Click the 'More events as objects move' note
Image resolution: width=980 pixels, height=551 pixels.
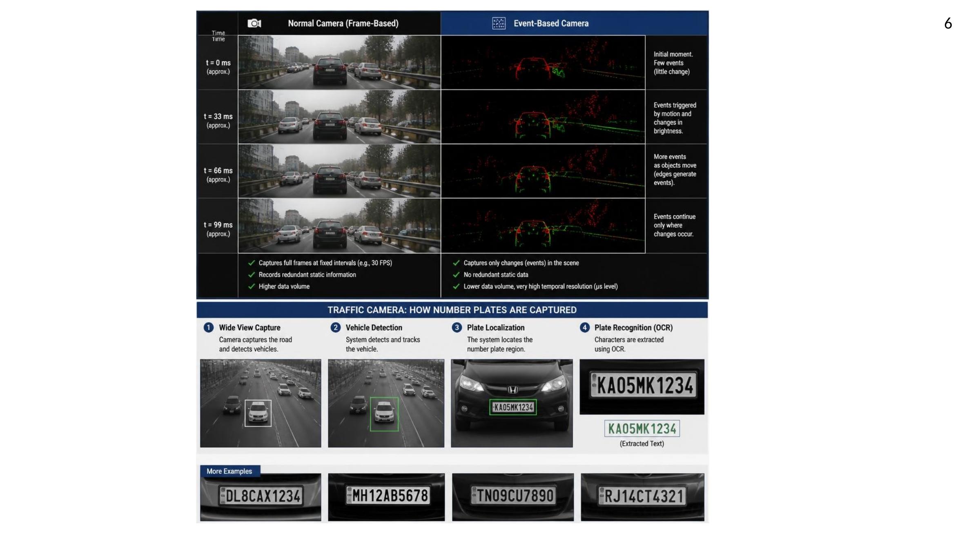(x=675, y=169)
